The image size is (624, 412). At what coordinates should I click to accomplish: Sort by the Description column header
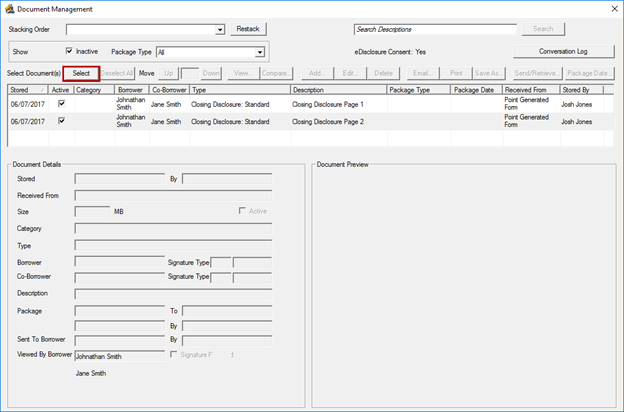click(338, 90)
